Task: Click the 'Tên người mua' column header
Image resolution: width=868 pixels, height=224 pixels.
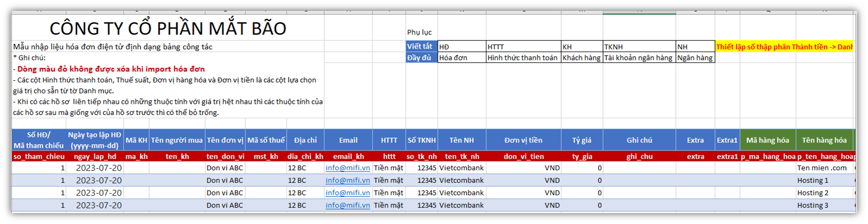Action: pyautogui.click(x=176, y=140)
